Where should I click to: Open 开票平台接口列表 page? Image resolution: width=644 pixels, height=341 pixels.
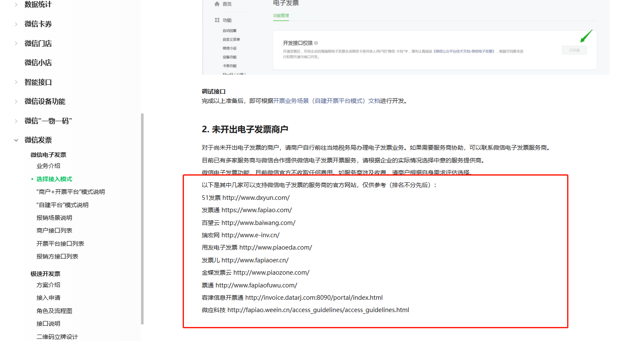point(60,244)
